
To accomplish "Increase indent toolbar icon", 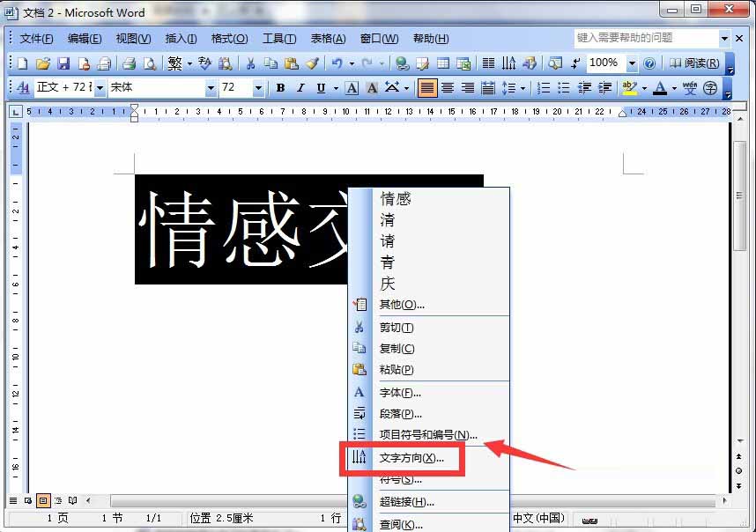I will coord(604,88).
